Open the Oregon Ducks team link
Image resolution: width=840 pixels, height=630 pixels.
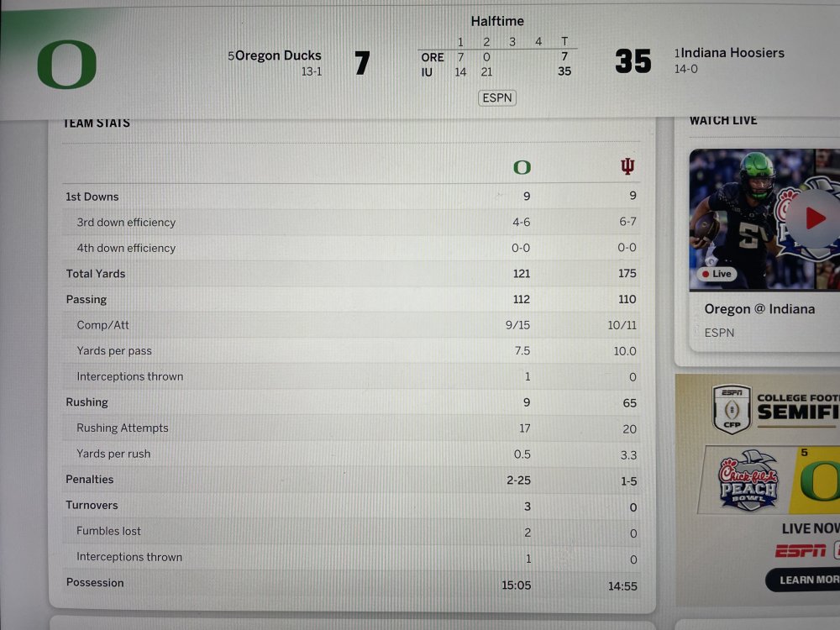point(278,55)
